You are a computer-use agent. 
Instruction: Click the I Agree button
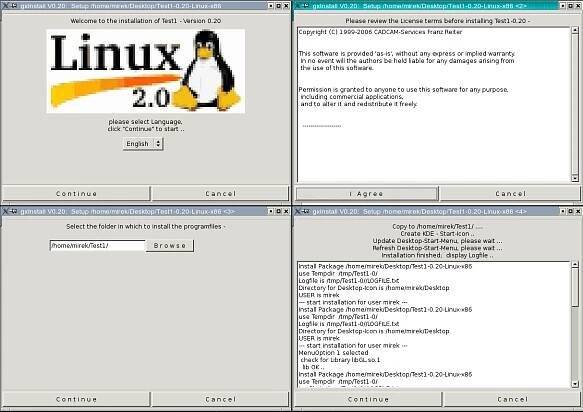click(367, 194)
